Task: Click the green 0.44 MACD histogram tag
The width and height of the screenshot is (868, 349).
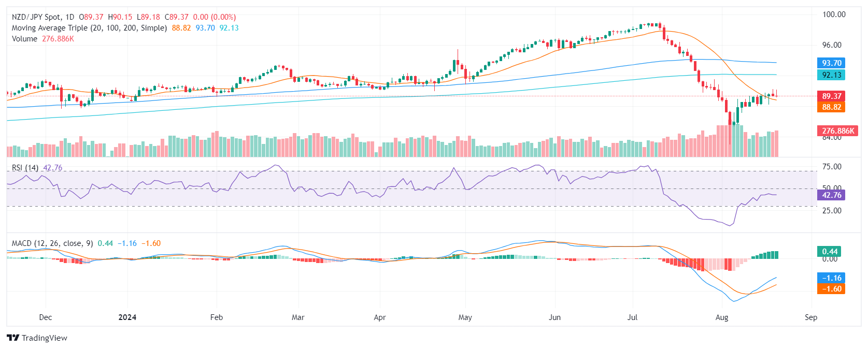Action: tap(830, 252)
